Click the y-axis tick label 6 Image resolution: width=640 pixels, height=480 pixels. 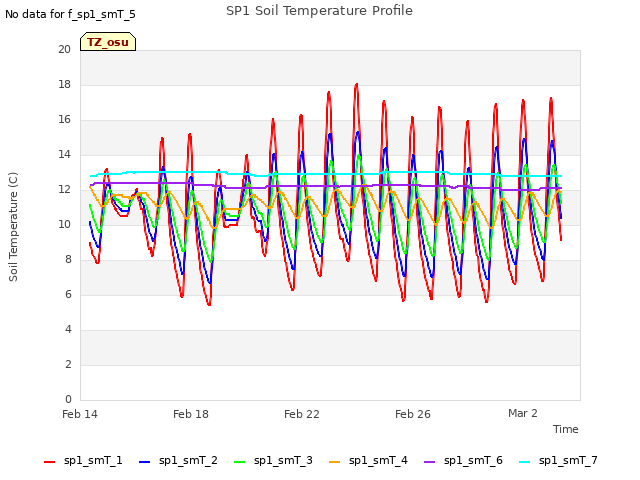click(x=68, y=295)
